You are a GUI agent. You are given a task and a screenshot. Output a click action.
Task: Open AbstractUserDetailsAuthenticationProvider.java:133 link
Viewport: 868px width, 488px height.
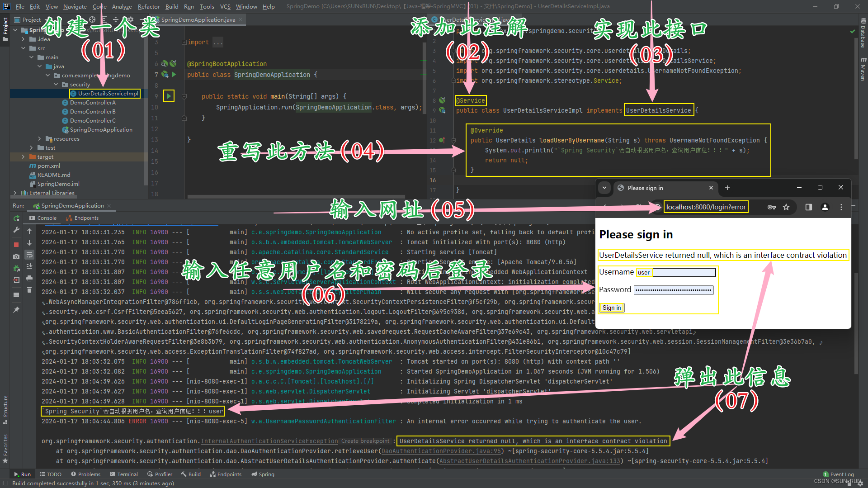point(529,461)
